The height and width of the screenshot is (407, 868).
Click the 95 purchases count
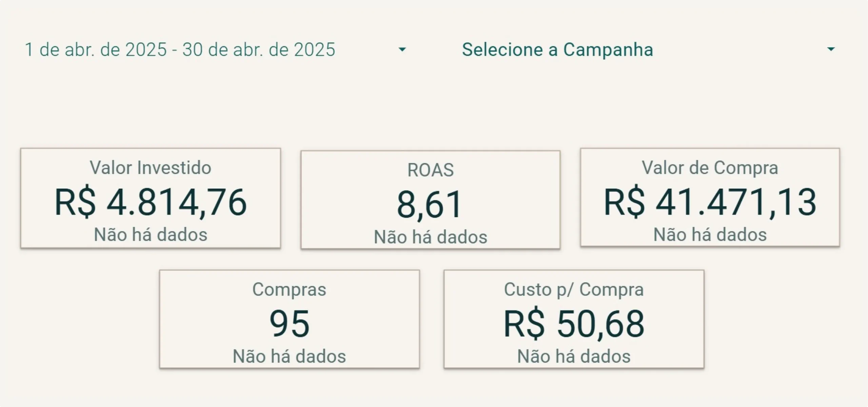coord(289,324)
